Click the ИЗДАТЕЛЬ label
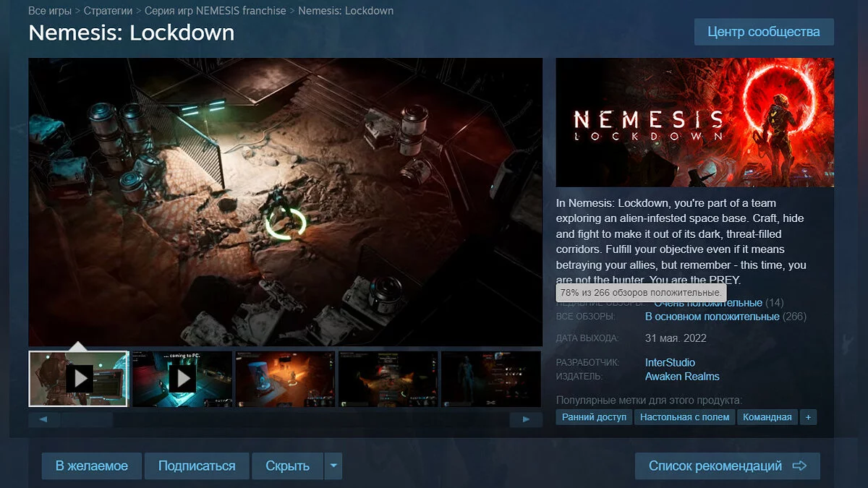This screenshot has height=488, width=868. (579, 377)
